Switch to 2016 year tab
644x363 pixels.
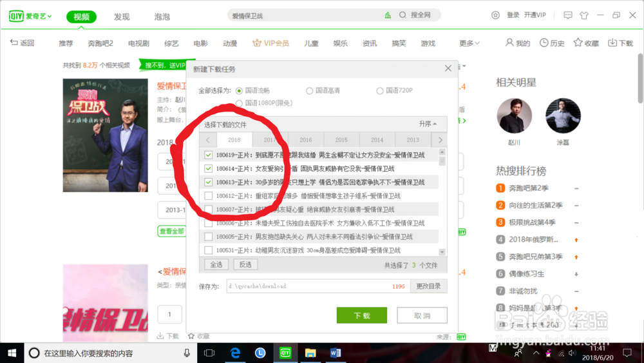(x=305, y=140)
